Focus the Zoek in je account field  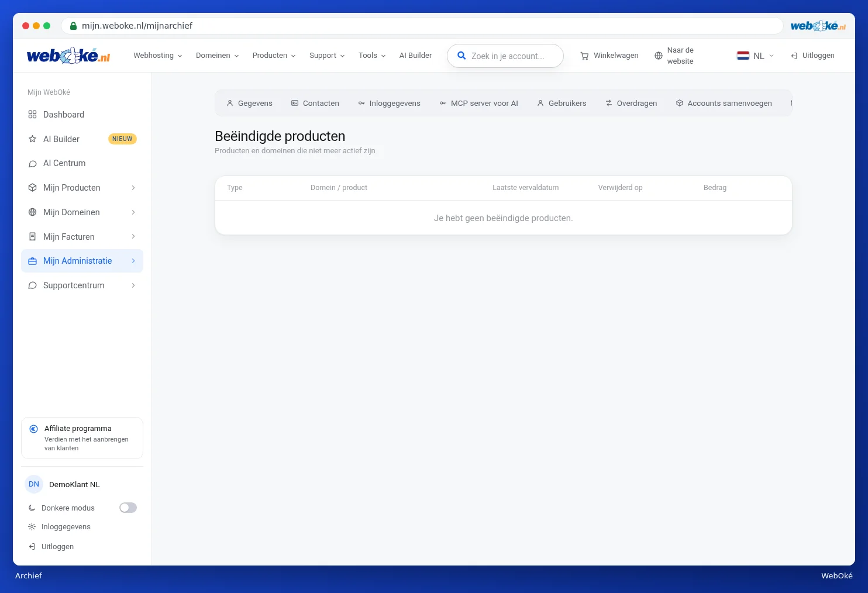point(505,56)
